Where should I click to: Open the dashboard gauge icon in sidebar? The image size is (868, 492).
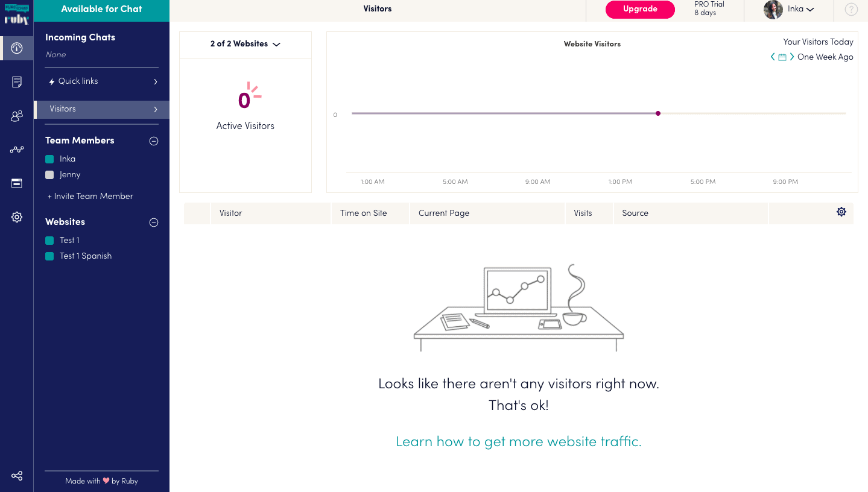click(x=17, y=48)
